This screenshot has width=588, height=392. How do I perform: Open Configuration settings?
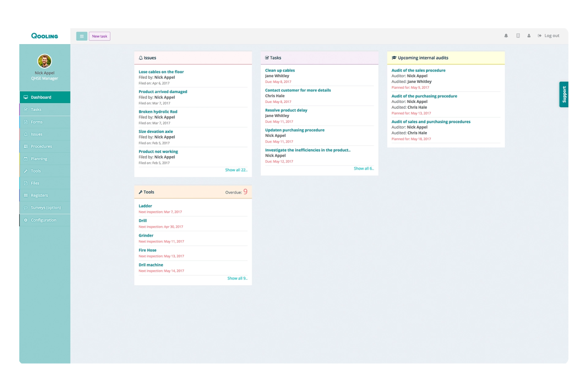[x=44, y=220]
